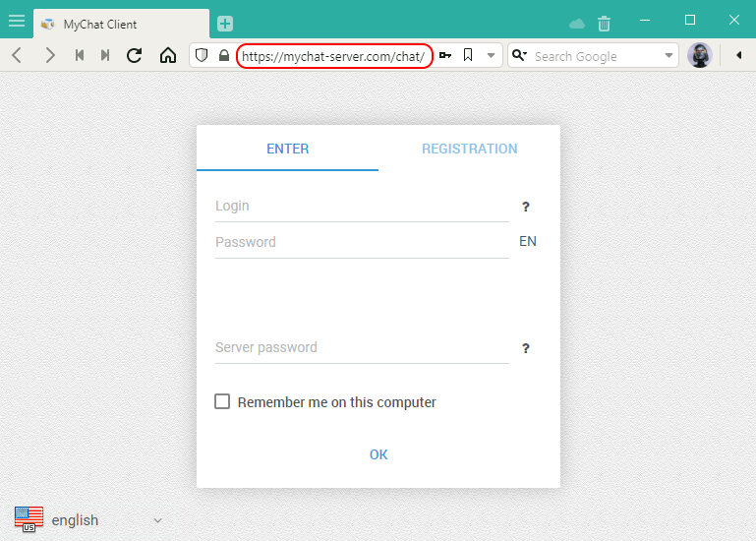This screenshot has width=756, height=541.
Task: Expand the english language dropdown
Action: 157,520
